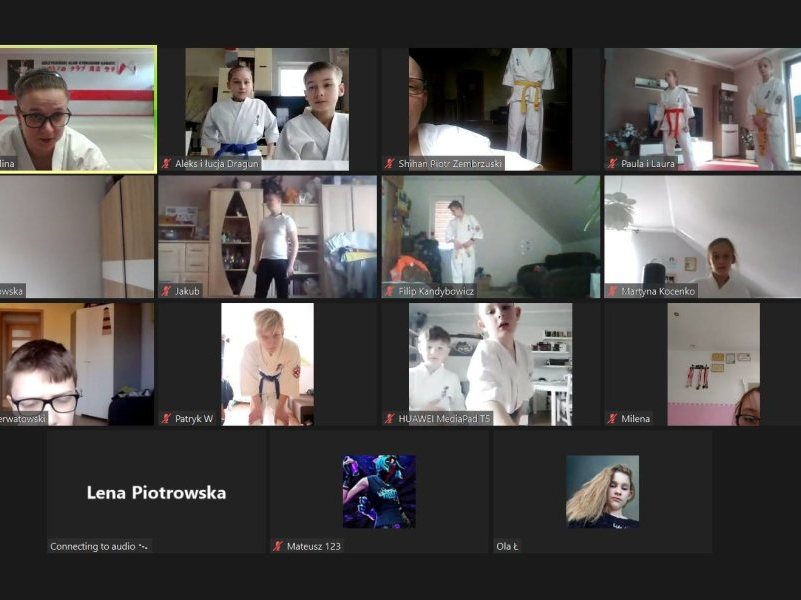
Task: Click the HUAWEI MediaPad T5 name label
Action: pos(444,419)
